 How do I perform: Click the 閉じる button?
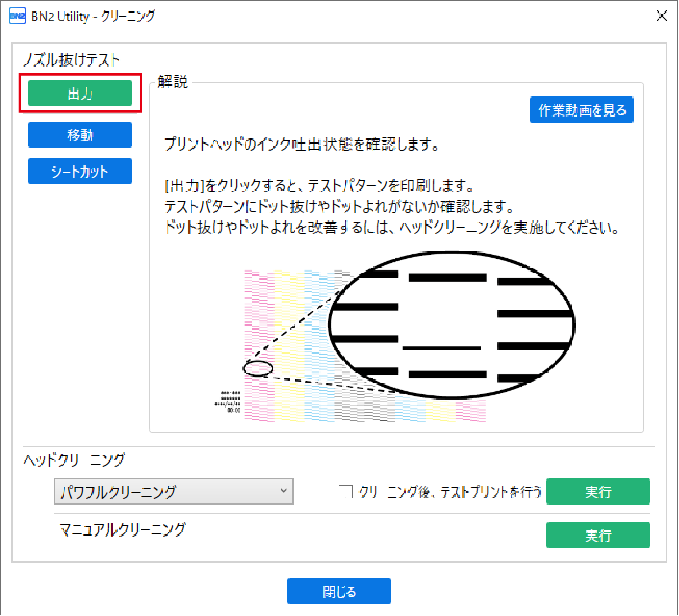coord(339,591)
